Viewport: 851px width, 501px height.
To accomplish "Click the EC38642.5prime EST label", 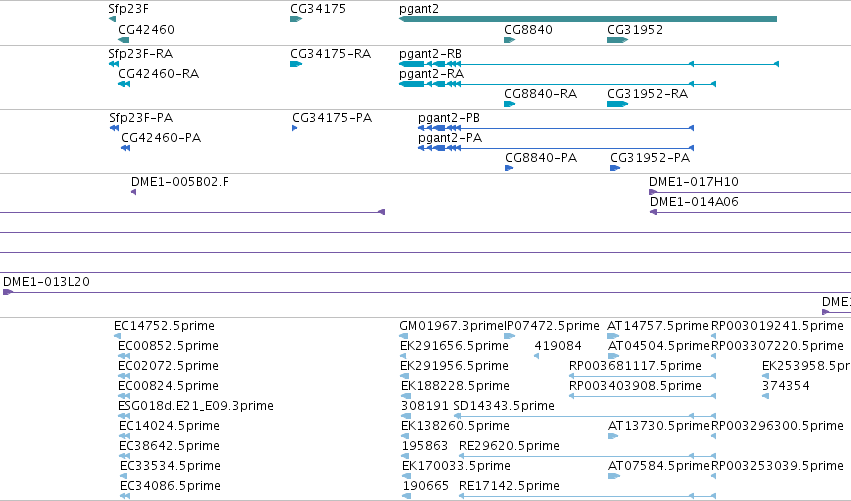I will tap(169, 446).
